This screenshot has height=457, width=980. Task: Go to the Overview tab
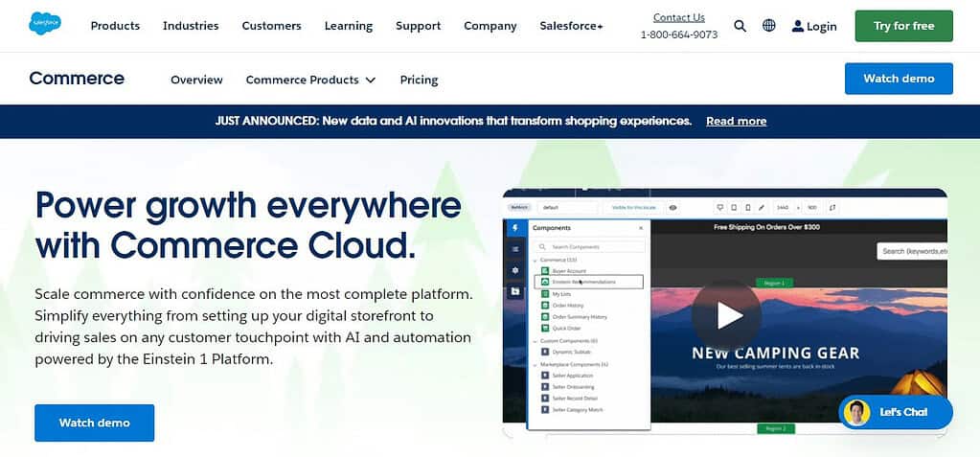tap(196, 80)
